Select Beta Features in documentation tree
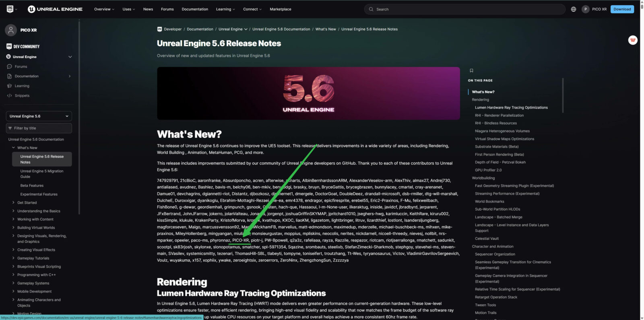Screen dimensions: 644x320 (x=32, y=186)
